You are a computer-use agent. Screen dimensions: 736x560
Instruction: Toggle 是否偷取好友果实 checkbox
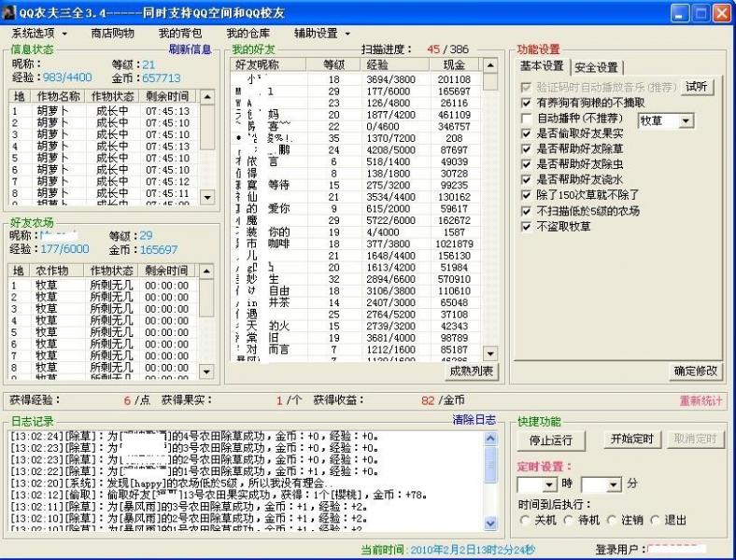(526, 133)
